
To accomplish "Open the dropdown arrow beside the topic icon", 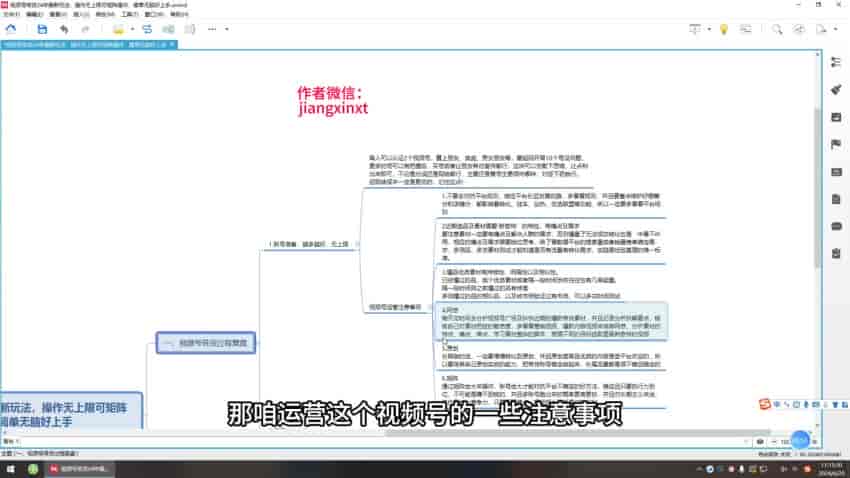I will point(133,29).
